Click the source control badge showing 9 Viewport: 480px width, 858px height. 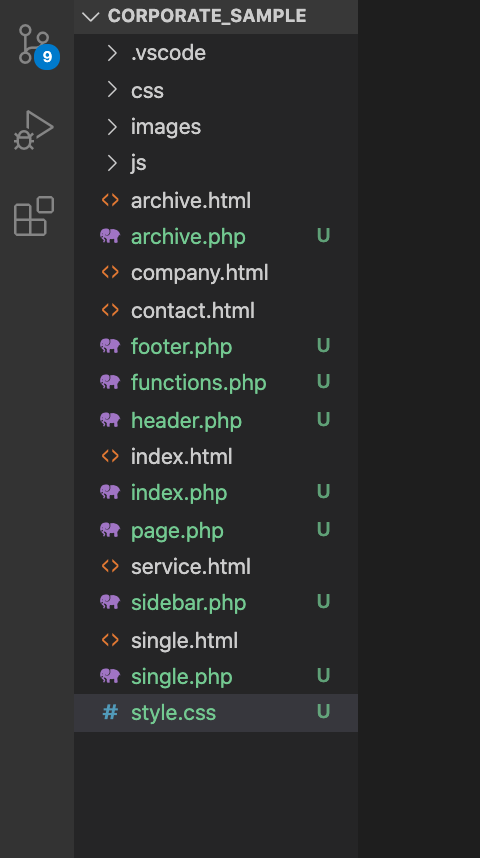click(x=47, y=57)
